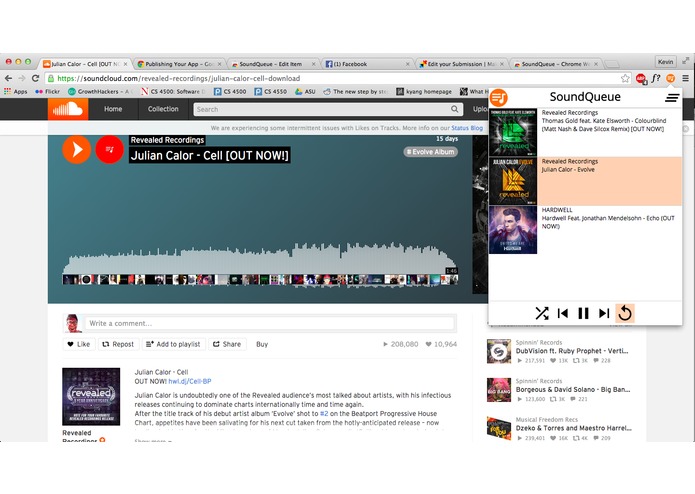Select Hardwell Echo track in queue
Screen dimensions: 695x494
pos(585,229)
